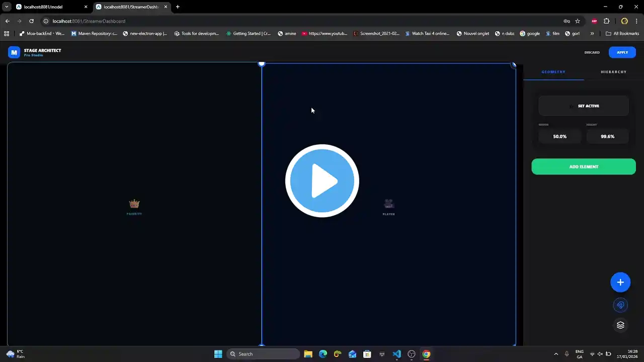Click the muted volume tray icon

coord(600,354)
